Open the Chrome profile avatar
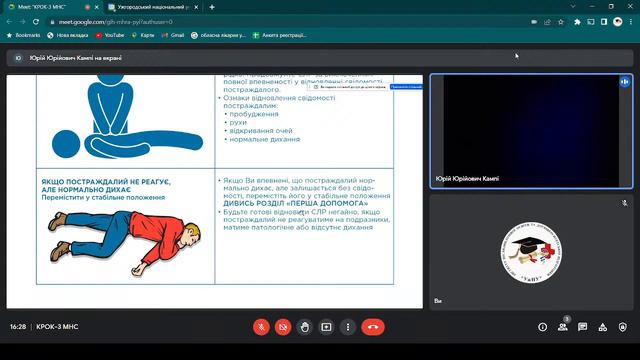640x360 pixels. [618, 22]
